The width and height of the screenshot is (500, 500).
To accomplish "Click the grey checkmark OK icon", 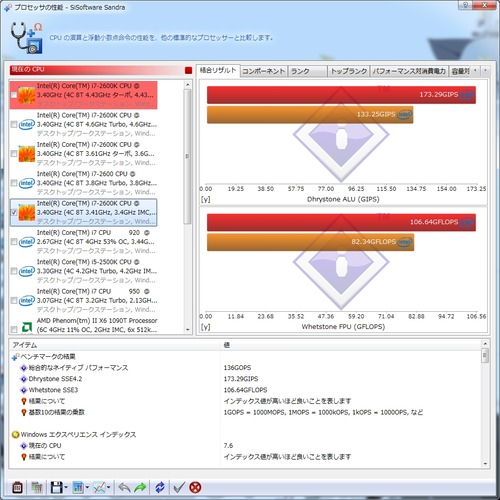I will click(179, 488).
